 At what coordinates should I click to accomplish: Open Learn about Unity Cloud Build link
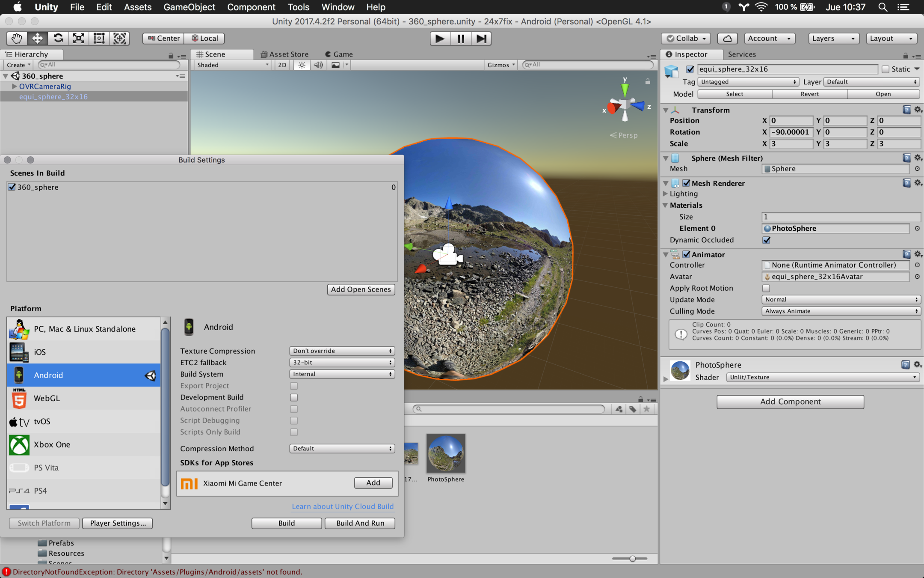[x=342, y=506]
